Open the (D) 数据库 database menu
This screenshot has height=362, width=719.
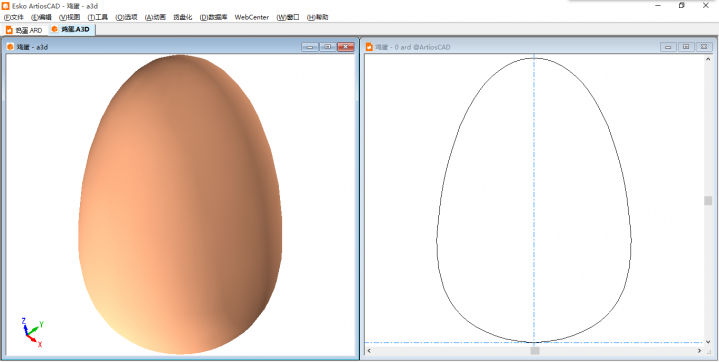(214, 17)
